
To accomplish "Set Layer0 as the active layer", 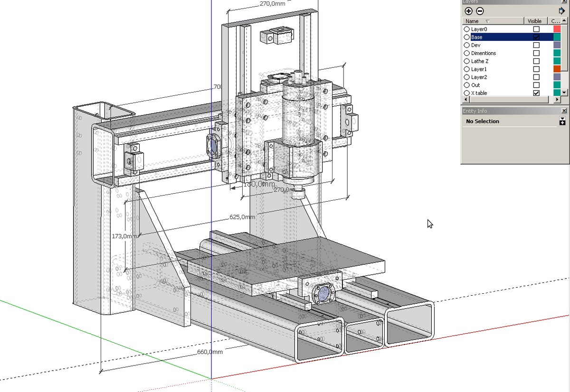I will click(466, 29).
